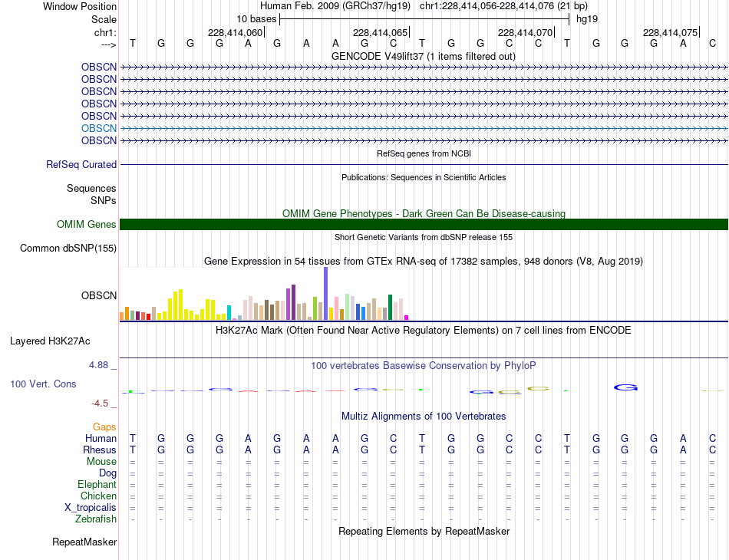This screenshot has height=560, width=729.
Task: Click the 228,414,065 position ruler marker
Action: (381, 32)
